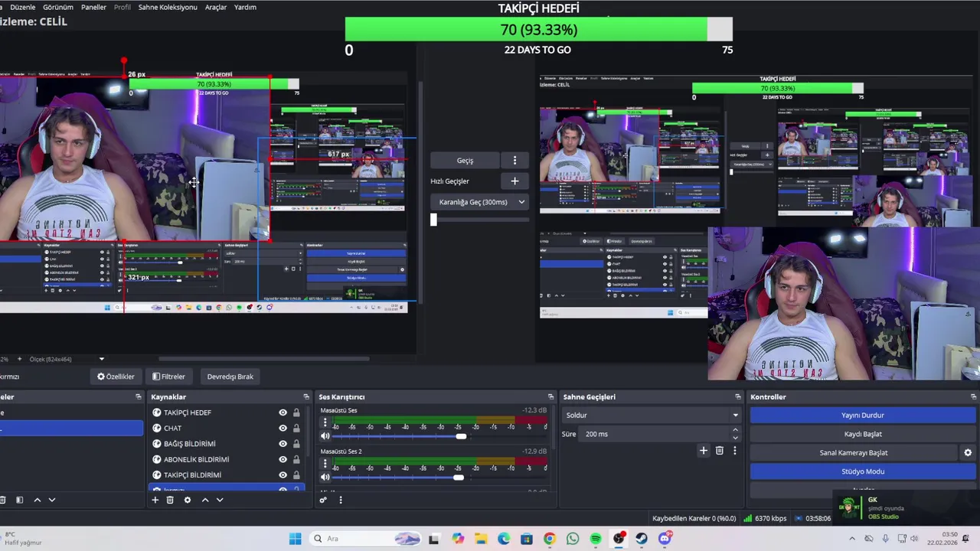Open the Görünüm menu
Viewport: 980px width, 551px height.
coord(58,7)
